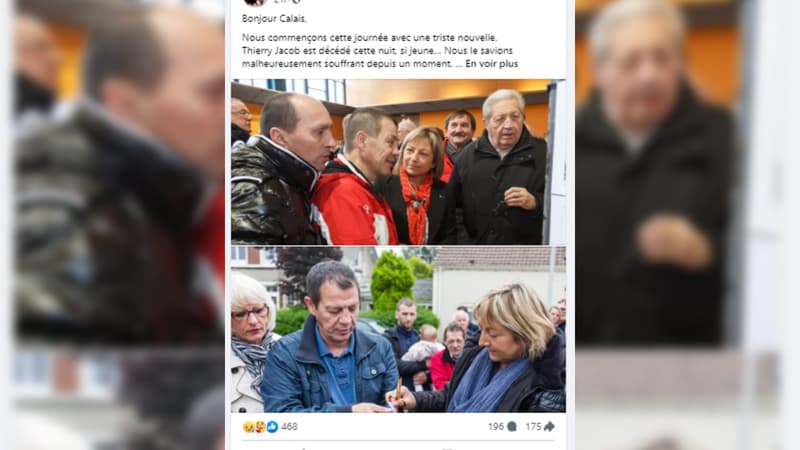
Task: Open the bottom outdoor signing photo
Action: tap(398, 330)
